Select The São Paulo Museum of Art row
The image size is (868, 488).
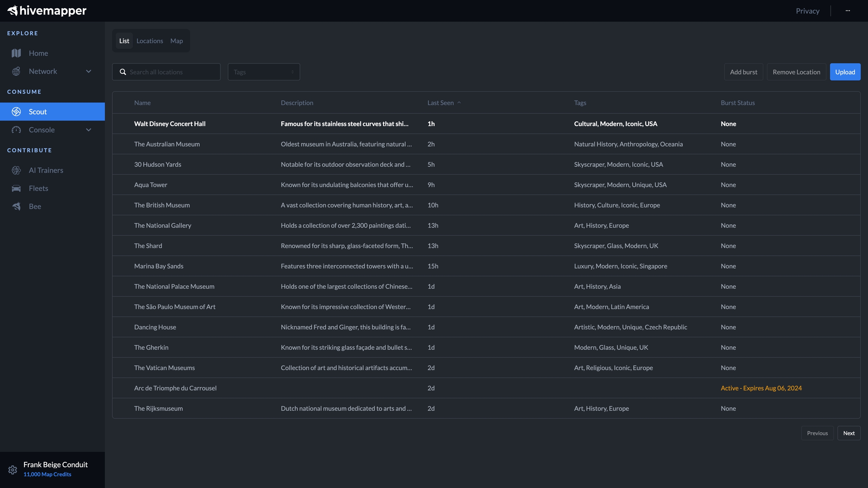pos(486,307)
